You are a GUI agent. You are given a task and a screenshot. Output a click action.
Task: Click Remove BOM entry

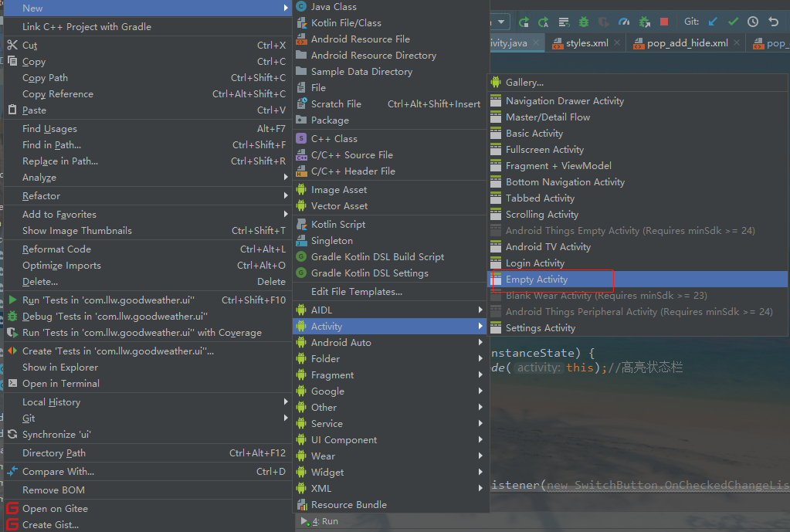(147, 490)
